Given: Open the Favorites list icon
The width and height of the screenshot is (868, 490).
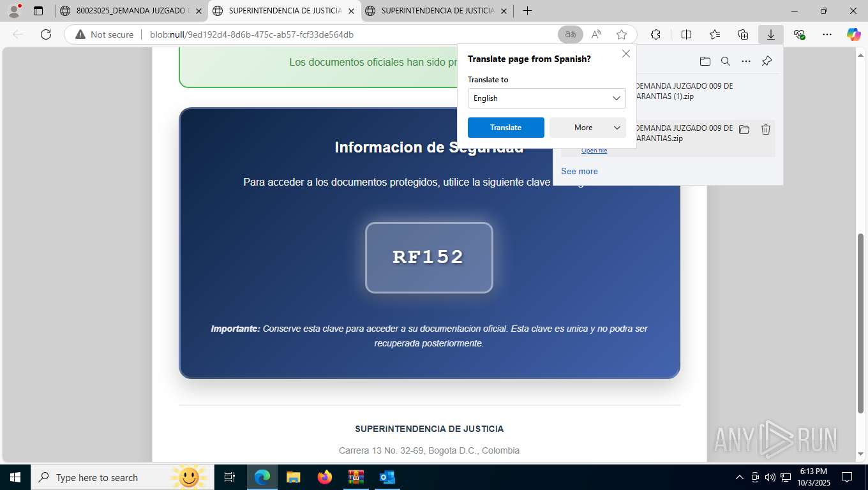Looking at the screenshot, I should tap(715, 34).
